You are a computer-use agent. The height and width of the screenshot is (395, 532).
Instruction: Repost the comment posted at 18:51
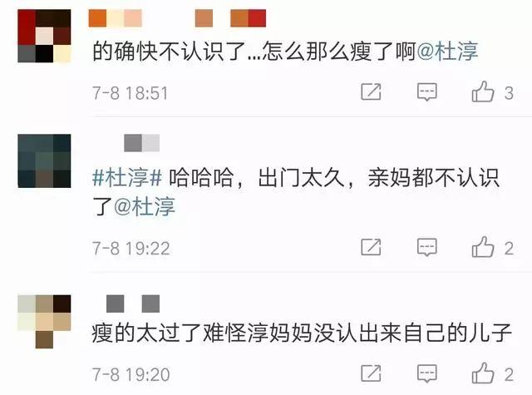[371, 91]
